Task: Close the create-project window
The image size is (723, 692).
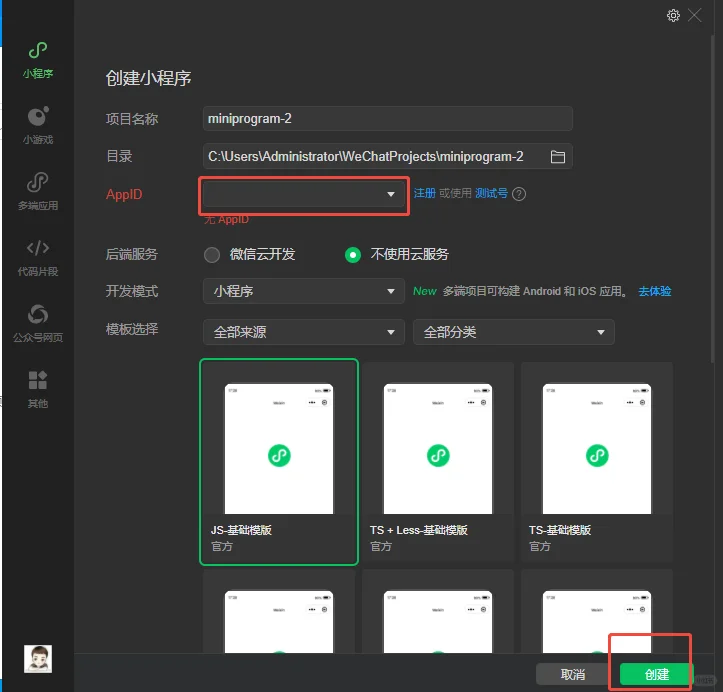Action: pos(694,15)
